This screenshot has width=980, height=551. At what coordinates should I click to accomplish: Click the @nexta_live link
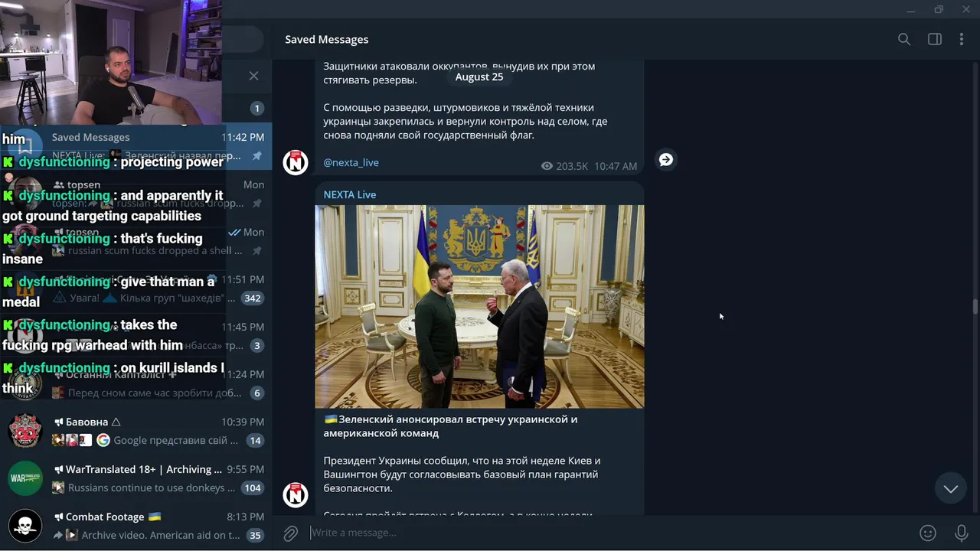click(351, 162)
